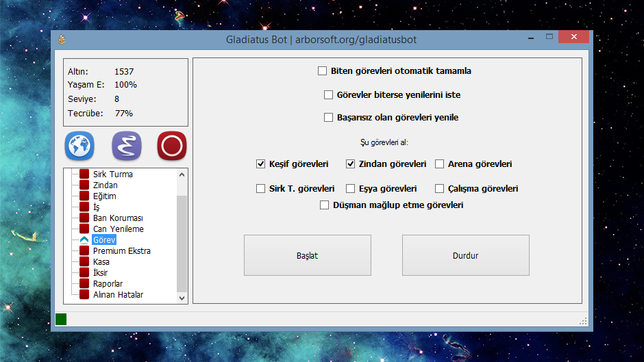Screen dimensions: 644x362
Task: Click the Gladiatus Bot title bar icon
Action: (x=61, y=39)
